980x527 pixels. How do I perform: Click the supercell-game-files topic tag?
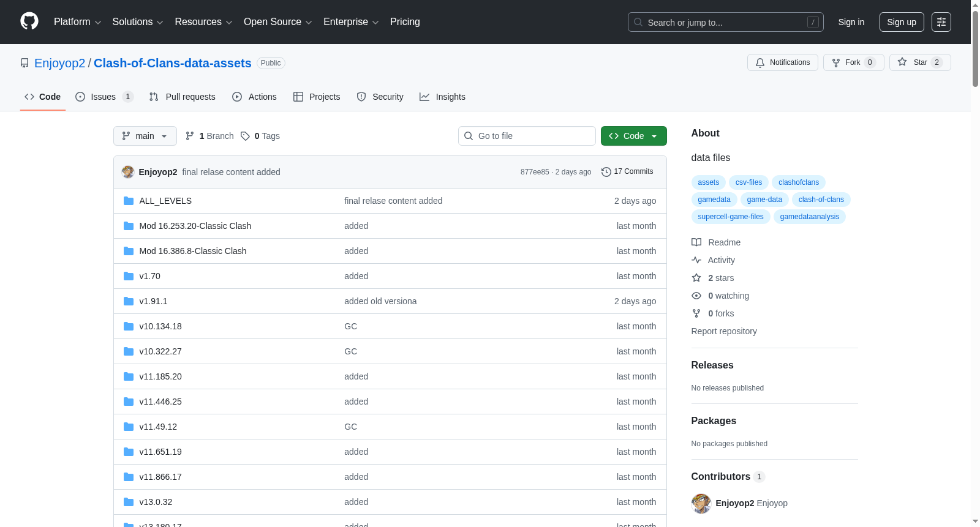731,217
